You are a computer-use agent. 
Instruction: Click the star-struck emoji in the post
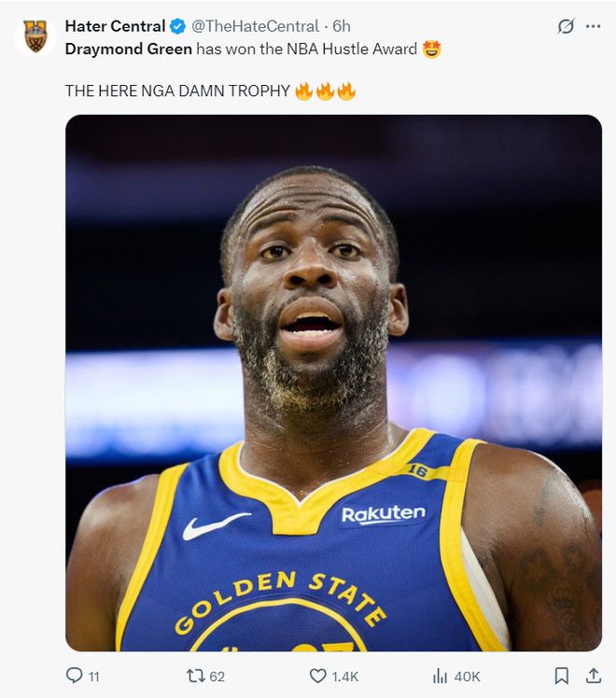pyautogui.click(x=431, y=49)
